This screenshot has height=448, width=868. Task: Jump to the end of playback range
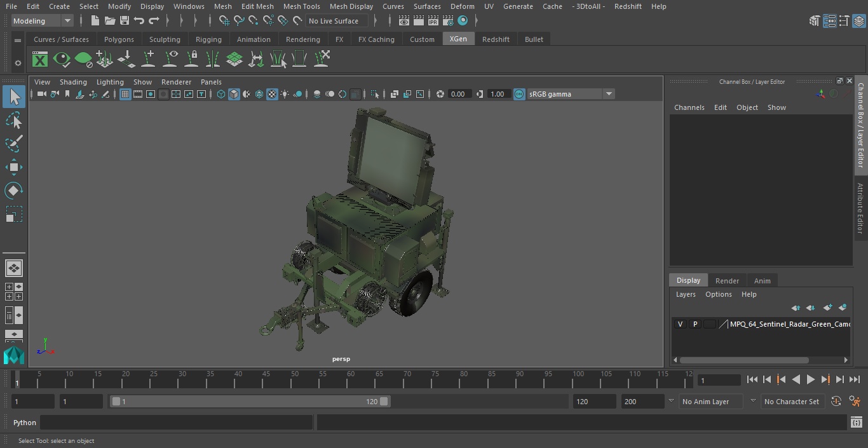click(x=855, y=379)
